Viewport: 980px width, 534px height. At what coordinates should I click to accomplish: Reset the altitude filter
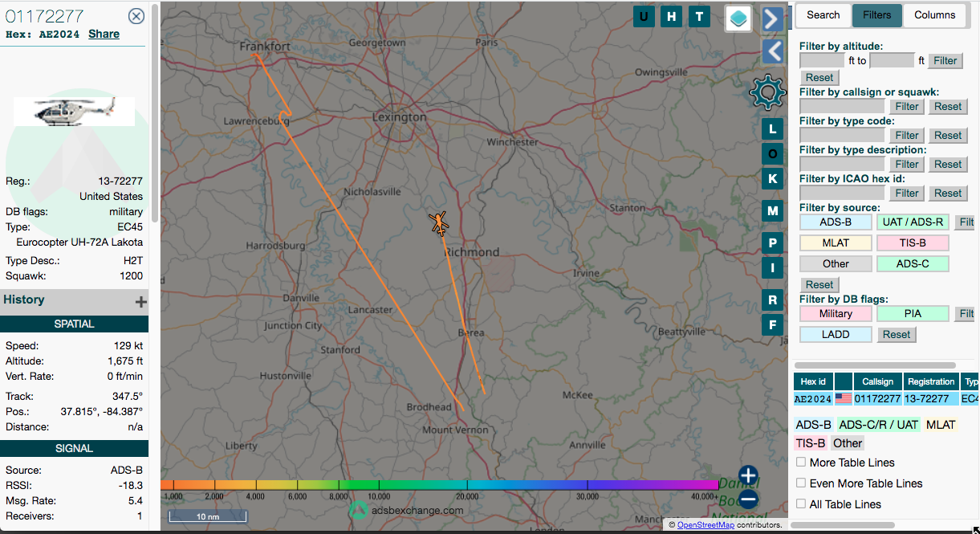(819, 78)
